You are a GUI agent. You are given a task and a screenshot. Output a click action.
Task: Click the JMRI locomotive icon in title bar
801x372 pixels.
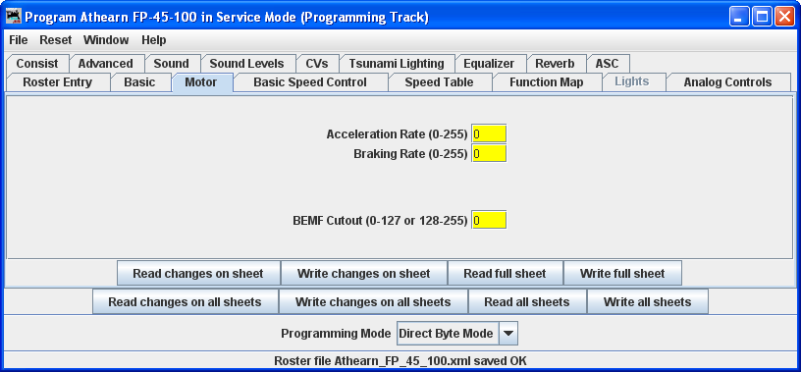13,17
